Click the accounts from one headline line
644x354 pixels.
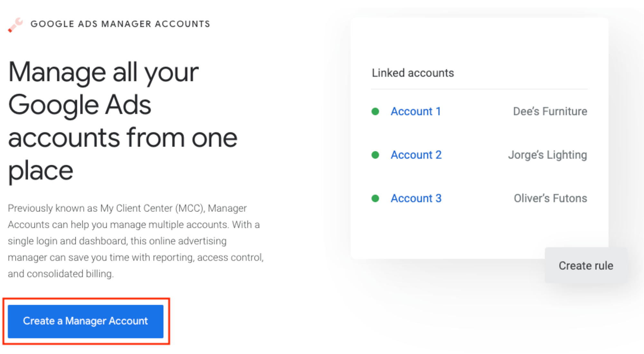click(123, 137)
